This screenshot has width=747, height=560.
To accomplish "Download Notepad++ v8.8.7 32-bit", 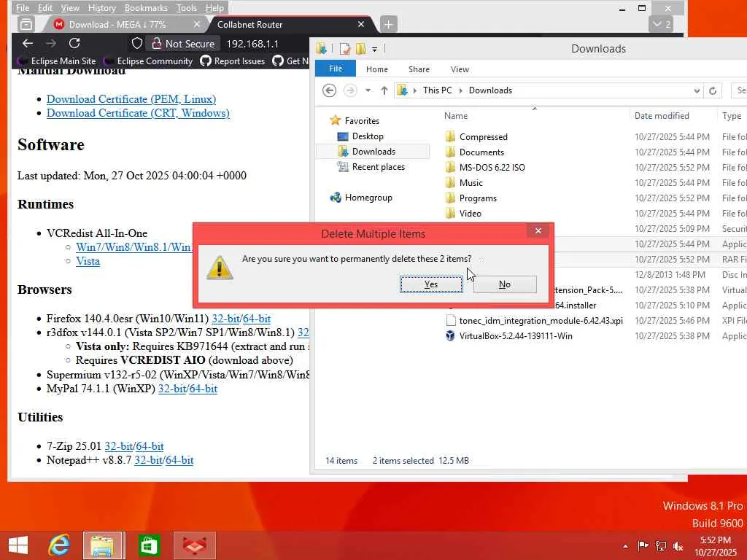I will point(149,460).
